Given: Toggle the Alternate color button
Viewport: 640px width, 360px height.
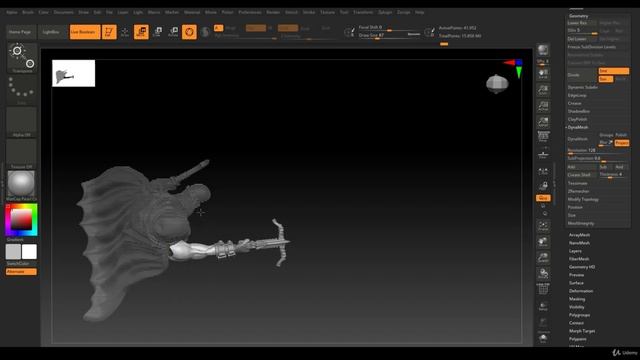Looking at the screenshot, I should click(21, 272).
